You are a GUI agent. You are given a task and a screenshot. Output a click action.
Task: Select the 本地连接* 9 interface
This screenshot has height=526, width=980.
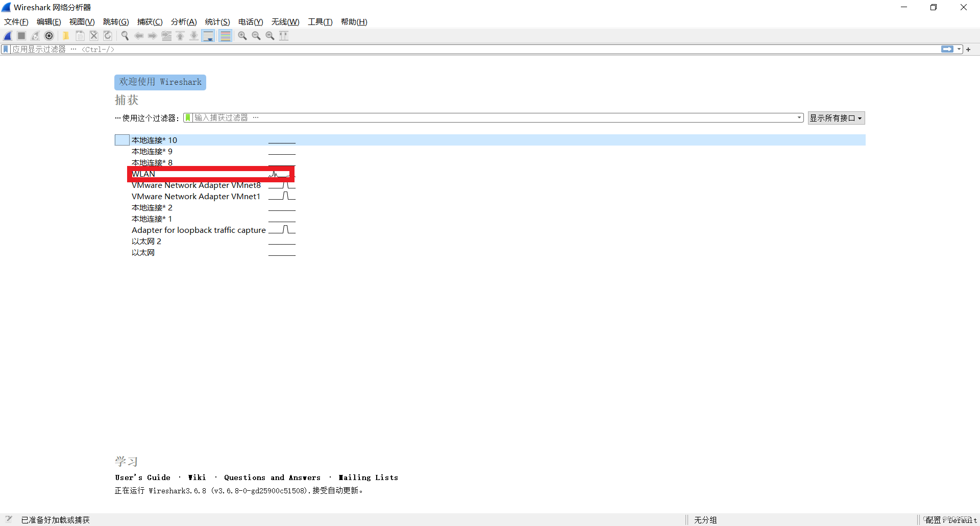point(490,151)
